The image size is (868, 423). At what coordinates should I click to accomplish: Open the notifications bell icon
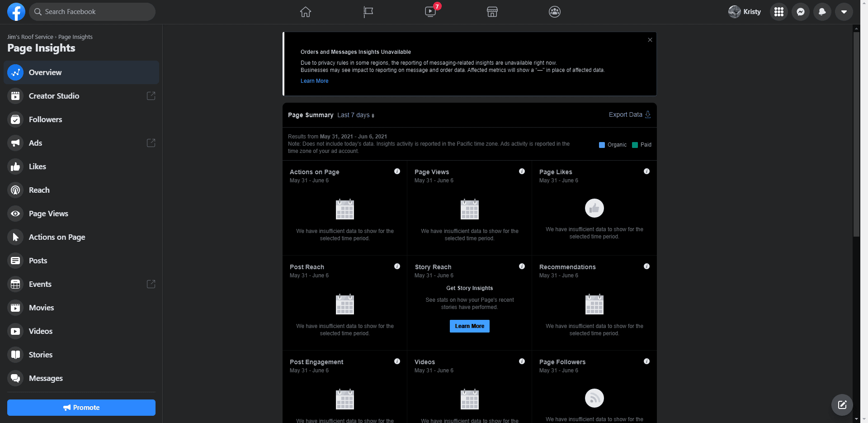[x=822, y=12]
